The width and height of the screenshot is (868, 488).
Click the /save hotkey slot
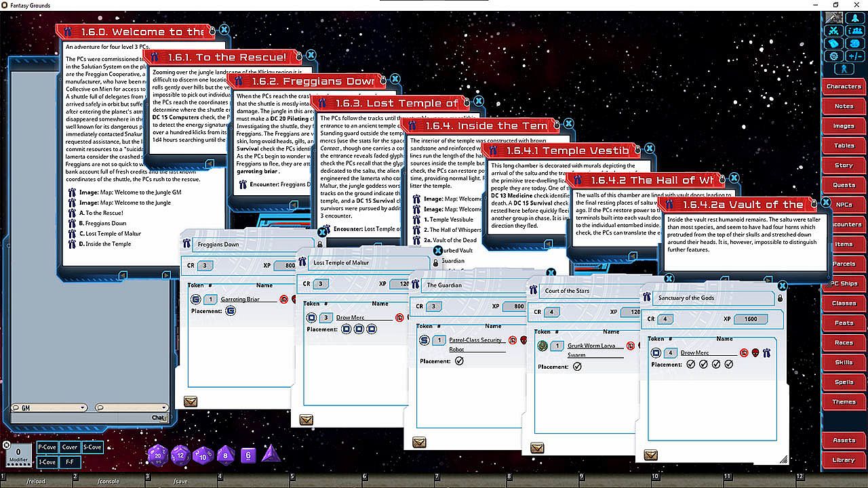click(x=180, y=481)
